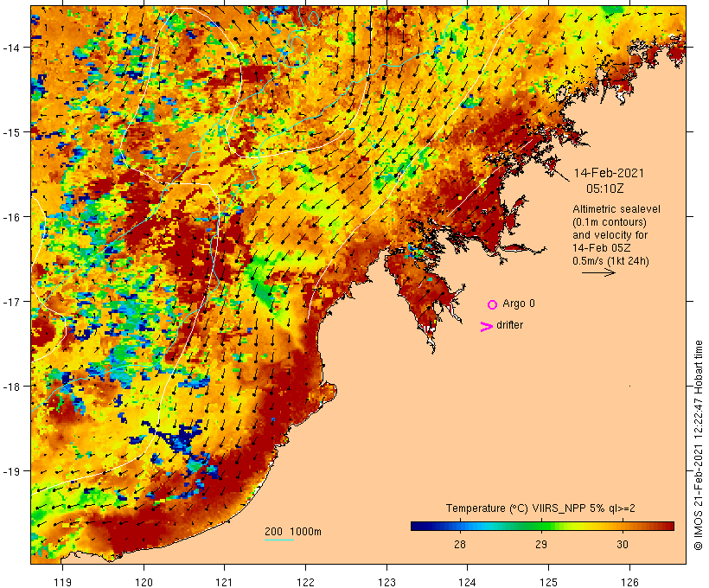This screenshot has width=709, height=588.
Task: Click the '-19' latitude axis label
Action: click(x=10, y=471)
